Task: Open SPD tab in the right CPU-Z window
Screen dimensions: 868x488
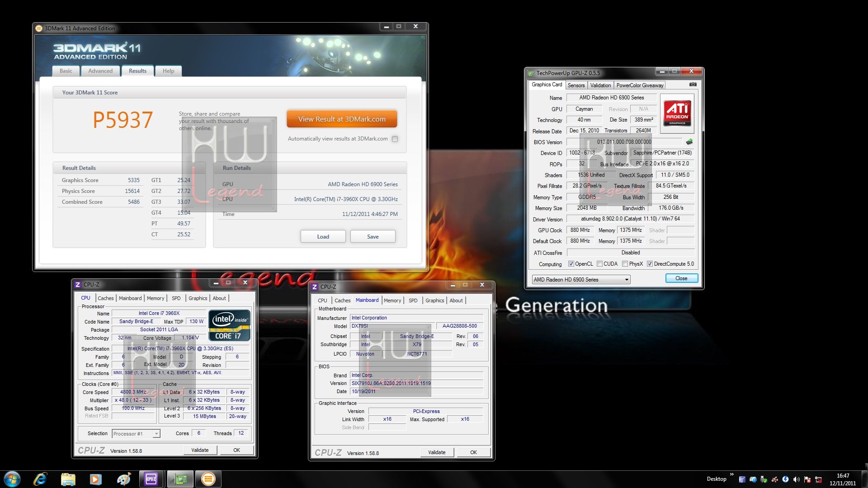Action: pyautogui.click(x=413, y=300)
